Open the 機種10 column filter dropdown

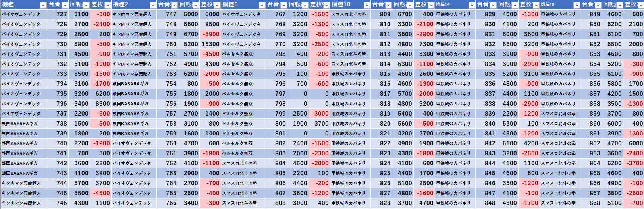367,5
